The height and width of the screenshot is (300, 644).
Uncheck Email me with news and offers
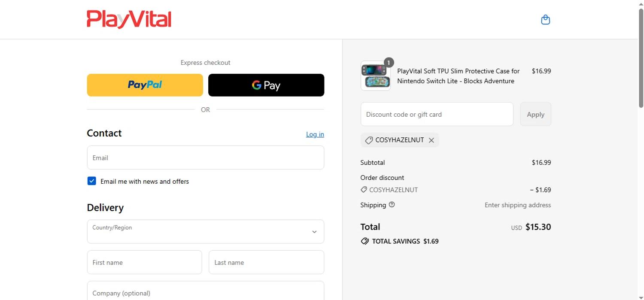coord(91,181)
